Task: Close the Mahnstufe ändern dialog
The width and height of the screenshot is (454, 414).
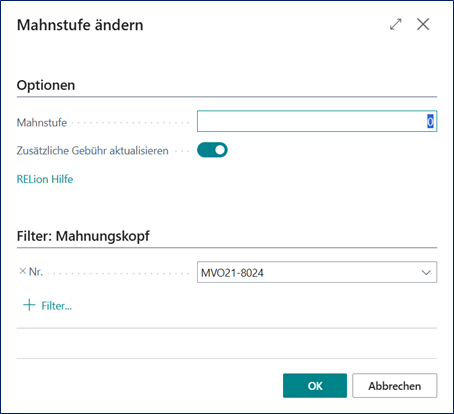Action: click(x=423, y=24)
